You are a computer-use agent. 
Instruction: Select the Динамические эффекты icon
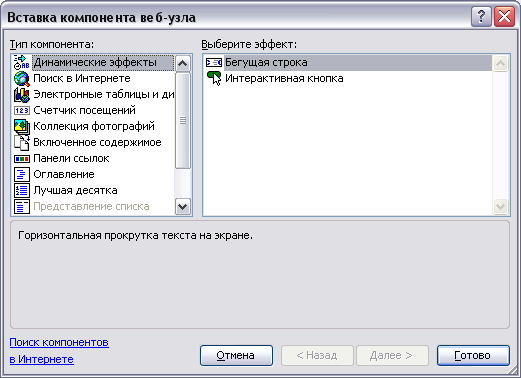(22, 62)
